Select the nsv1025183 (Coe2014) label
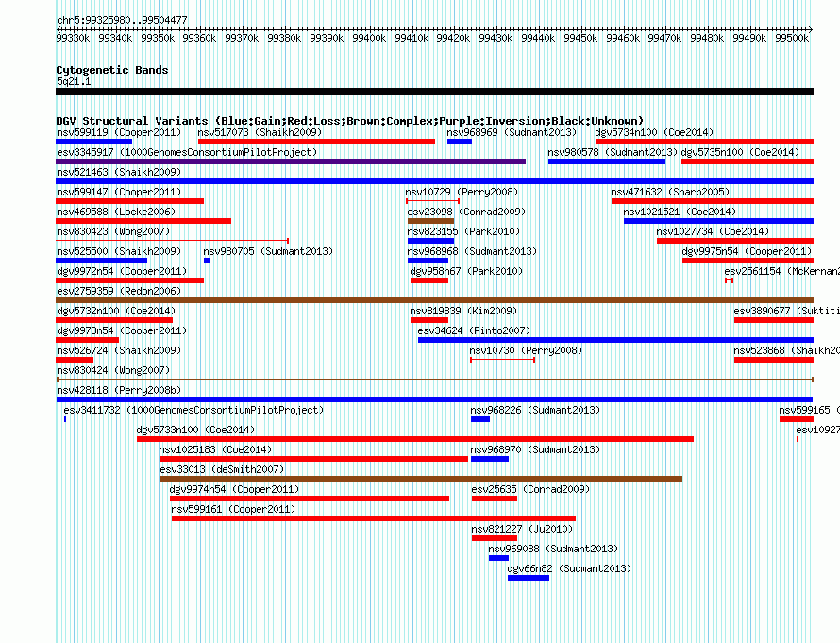Screen dimensions: 840x643 215,449
